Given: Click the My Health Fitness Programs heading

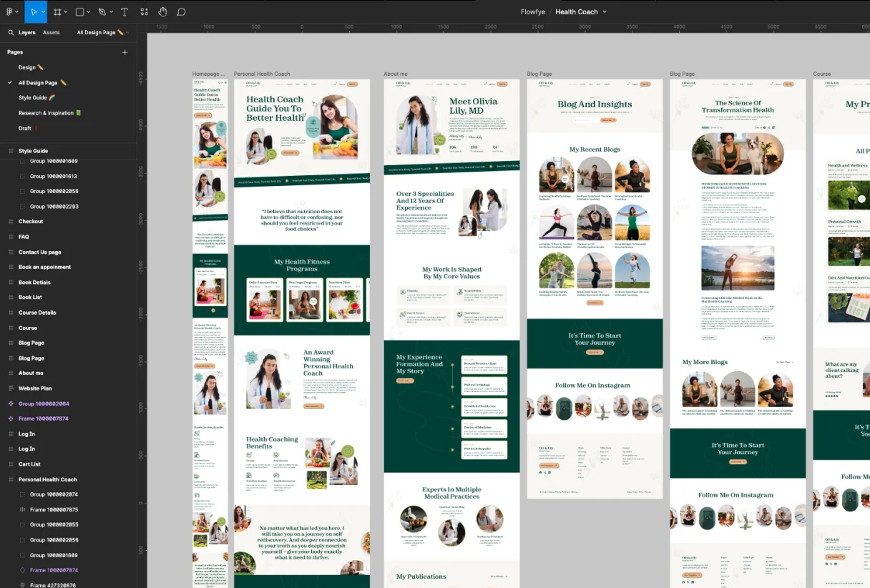Looking at the screenshot, I should tap(302, 265).
